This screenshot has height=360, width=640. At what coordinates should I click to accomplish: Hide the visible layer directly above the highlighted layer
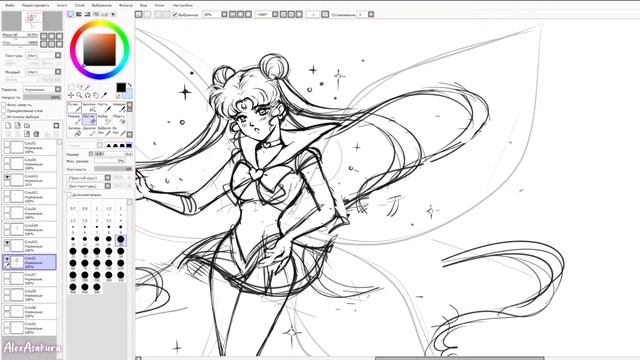pos(7,242)
